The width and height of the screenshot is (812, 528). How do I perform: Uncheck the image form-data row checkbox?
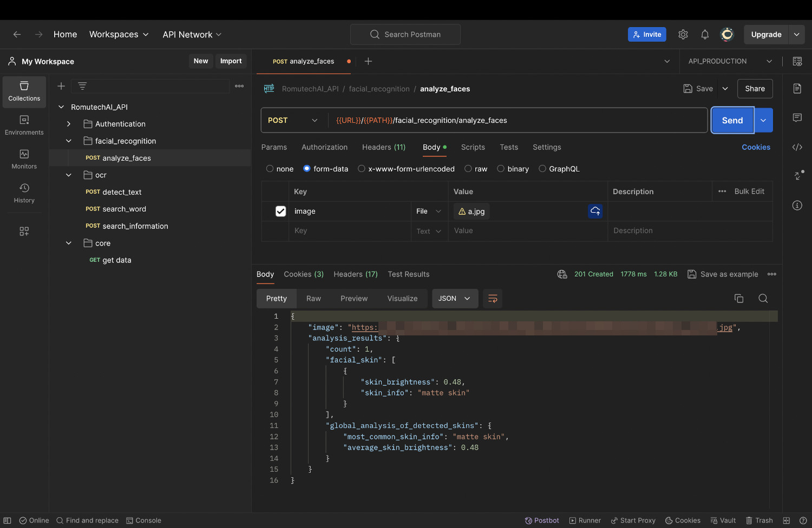pos(280,212)
